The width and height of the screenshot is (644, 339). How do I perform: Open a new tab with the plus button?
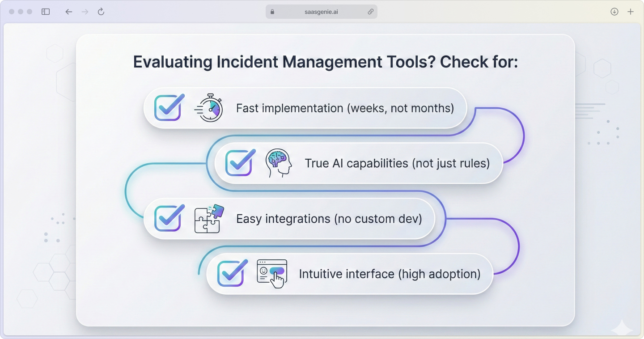pos(631,11)
